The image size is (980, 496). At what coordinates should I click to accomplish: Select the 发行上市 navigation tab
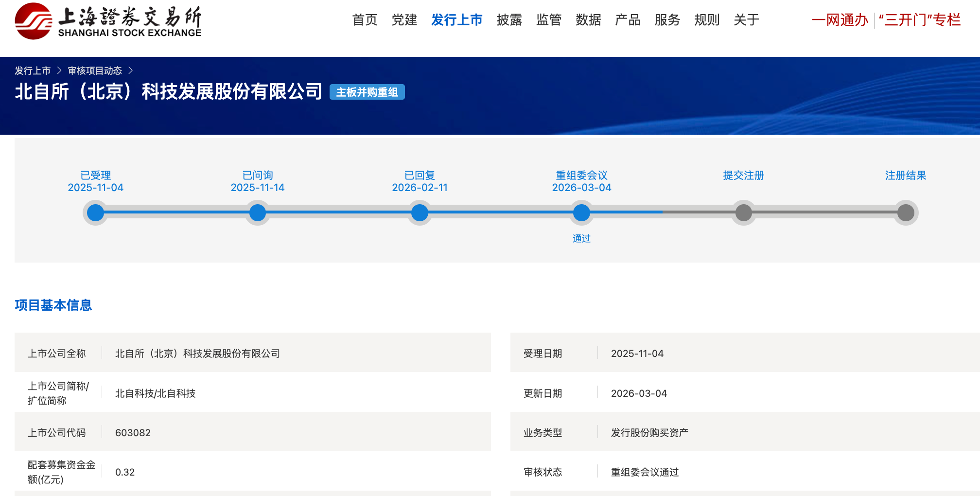pyautogui.click(x=456, y=20)
